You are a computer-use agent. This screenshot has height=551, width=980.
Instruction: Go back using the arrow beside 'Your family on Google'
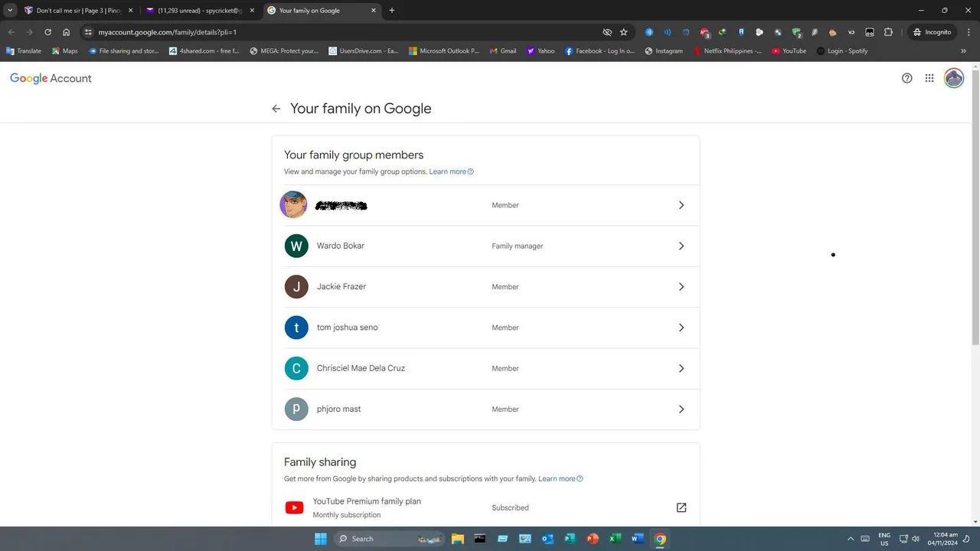(x=276, y=109)
